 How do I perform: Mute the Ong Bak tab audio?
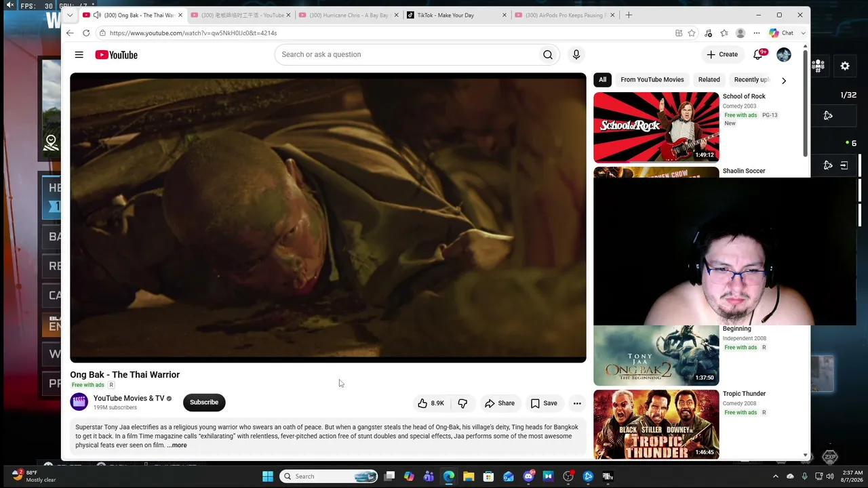97,15
